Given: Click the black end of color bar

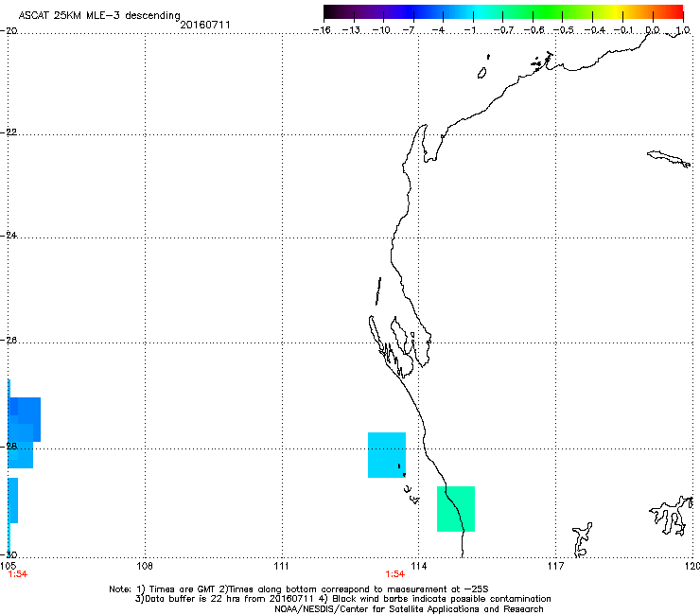Looking at the screenshot, I should coord(330,11).
